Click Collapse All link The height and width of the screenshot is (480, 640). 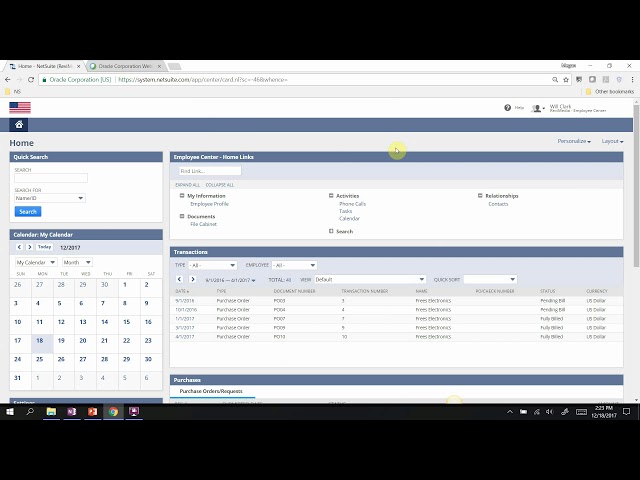pyautogui.click(x=220, y=185)
